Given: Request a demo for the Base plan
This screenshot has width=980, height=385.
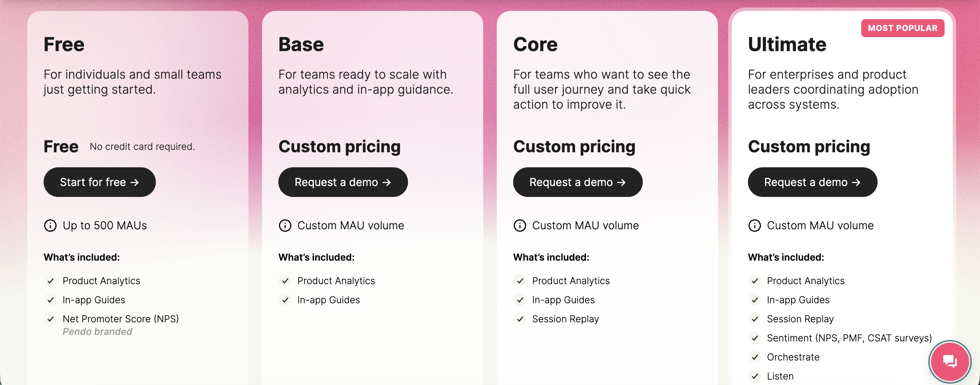Looking at the screenshot, I should pos(342,182).
